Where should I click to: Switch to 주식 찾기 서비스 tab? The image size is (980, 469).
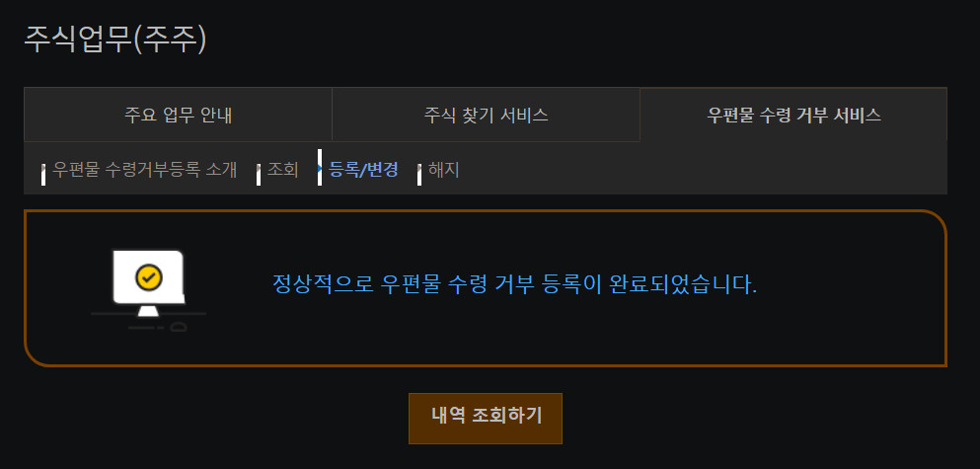486,116
